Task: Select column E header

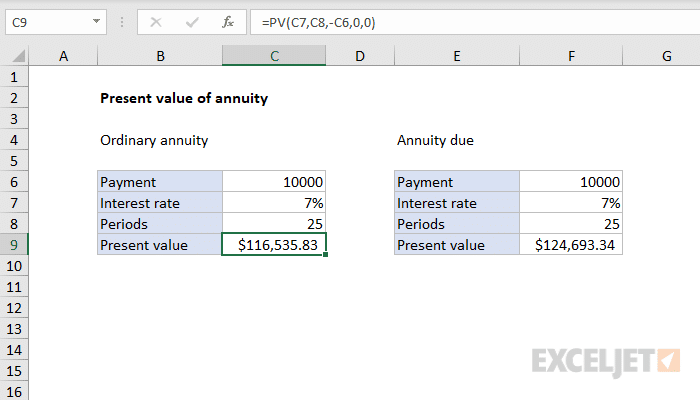Action: 457,56
